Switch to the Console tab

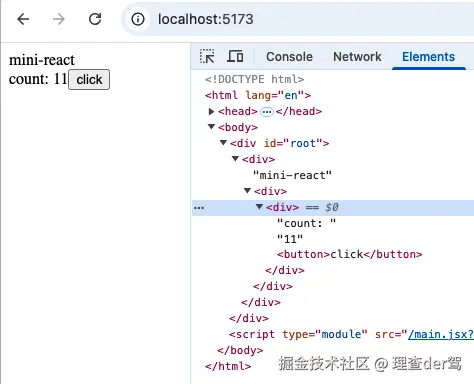289,57
